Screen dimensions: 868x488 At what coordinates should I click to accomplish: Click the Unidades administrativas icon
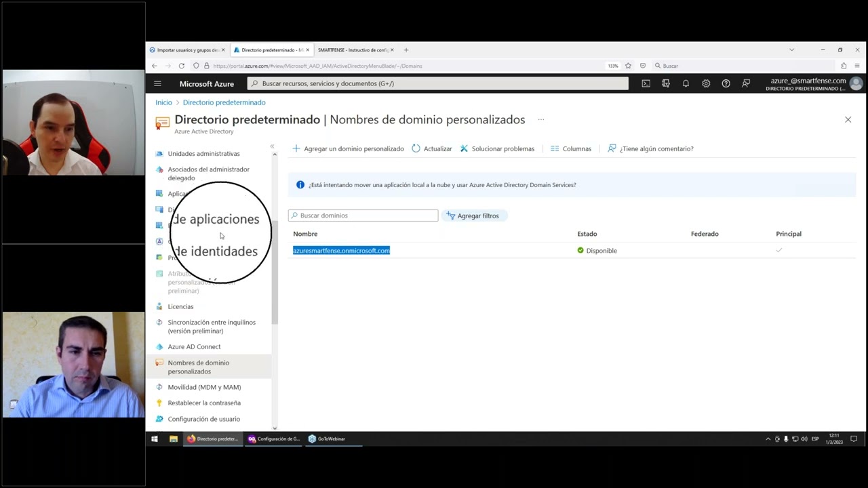click(x=159, y=154)
